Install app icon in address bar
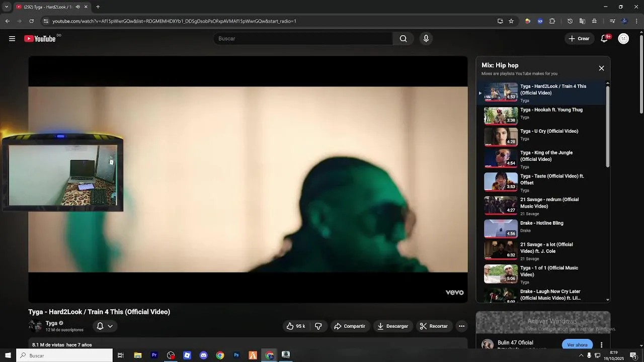This screenshot has width=644, height=362. tap(500, 21)
